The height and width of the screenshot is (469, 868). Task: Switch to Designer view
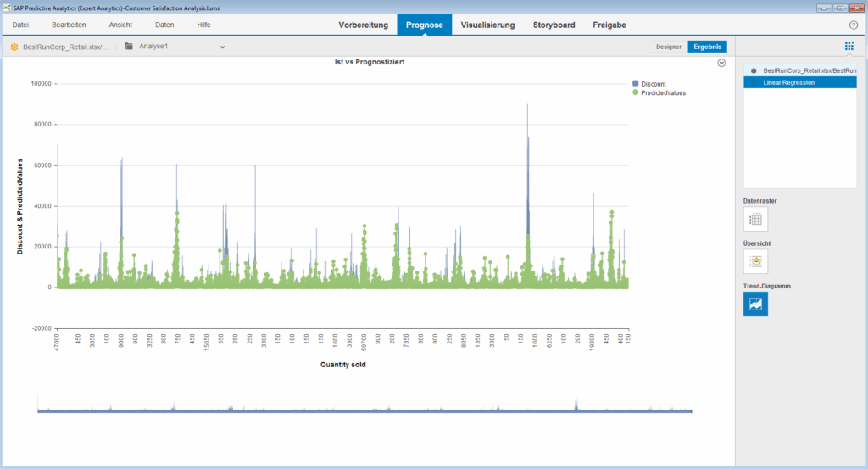click(668, 47)
